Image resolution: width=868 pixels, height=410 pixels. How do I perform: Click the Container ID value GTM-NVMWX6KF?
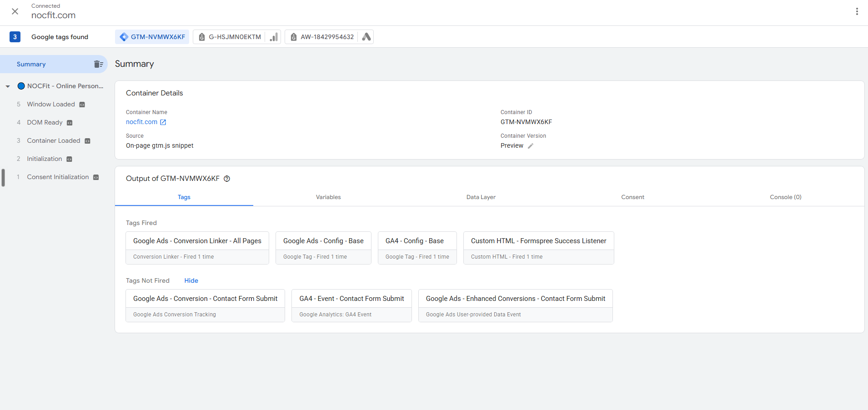[526, 122]
